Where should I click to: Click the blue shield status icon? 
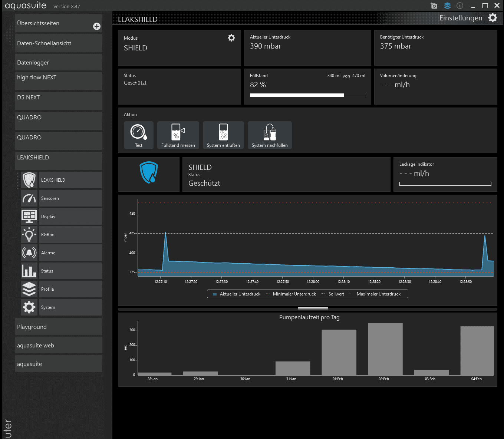point(149,172)
